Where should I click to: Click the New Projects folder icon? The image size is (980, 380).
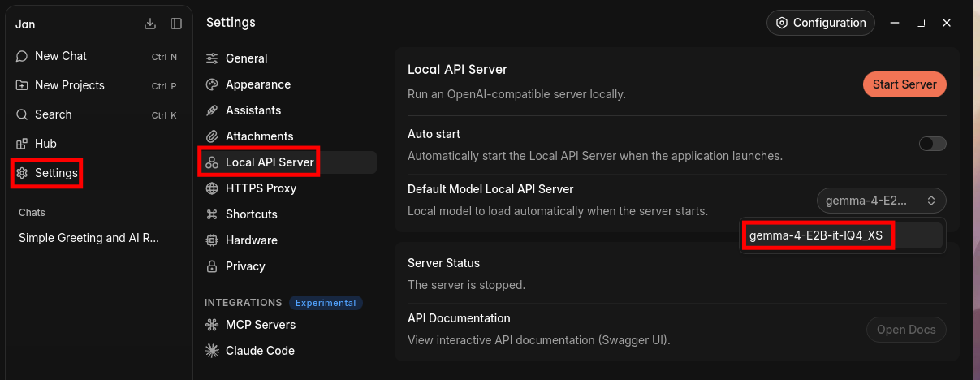point(22,85)
